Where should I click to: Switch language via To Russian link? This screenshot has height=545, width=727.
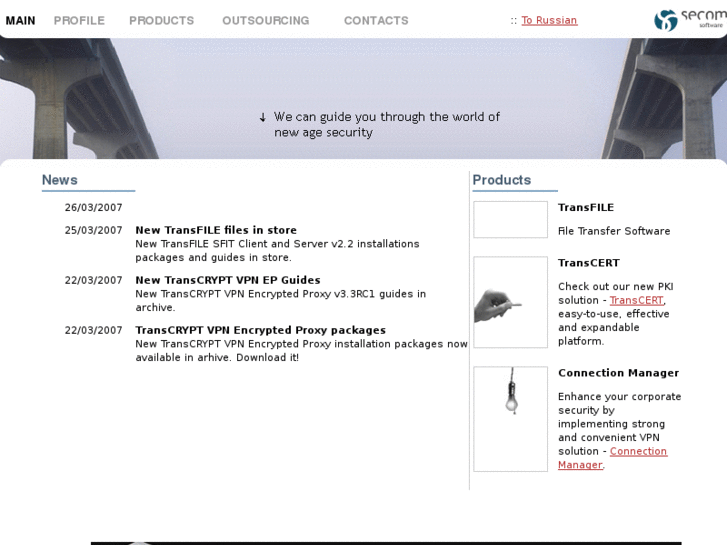click(x=549, y=20)
